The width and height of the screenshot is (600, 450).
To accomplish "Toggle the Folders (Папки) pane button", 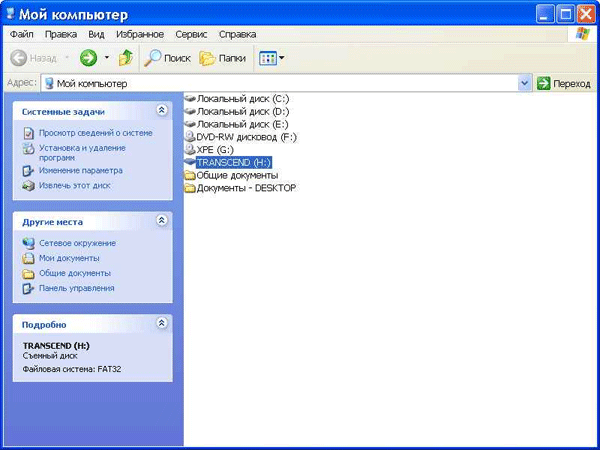I will 222,58.
